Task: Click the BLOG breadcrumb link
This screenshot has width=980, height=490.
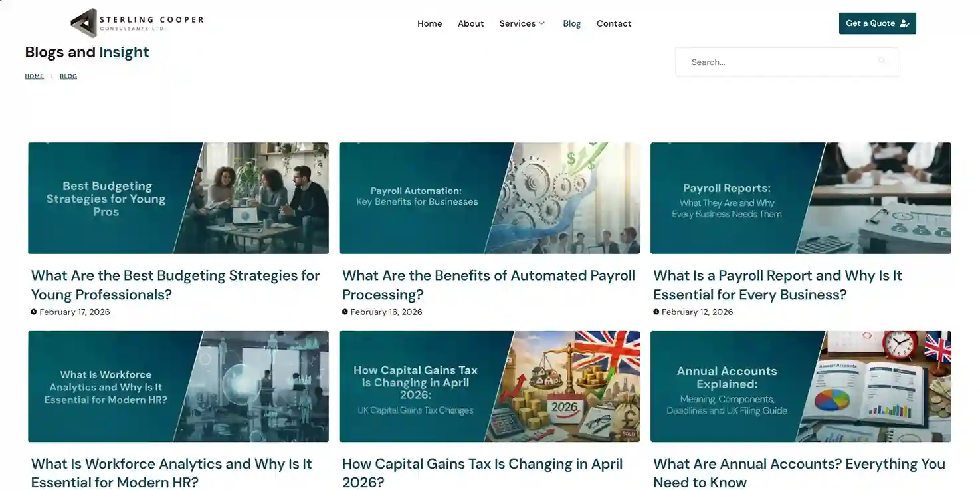Action: pyautogui.click(x=68, y=76)
